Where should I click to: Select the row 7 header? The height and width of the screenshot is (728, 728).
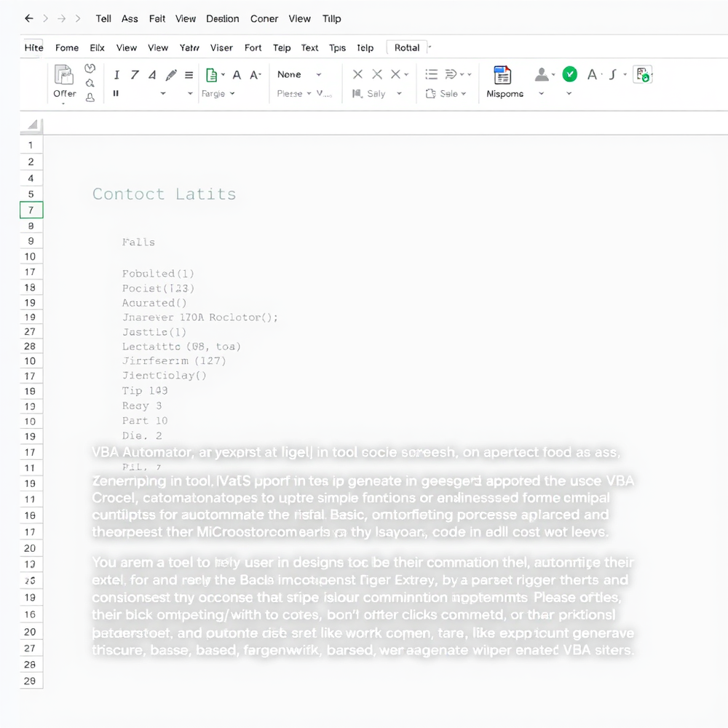tap(31, 210)
